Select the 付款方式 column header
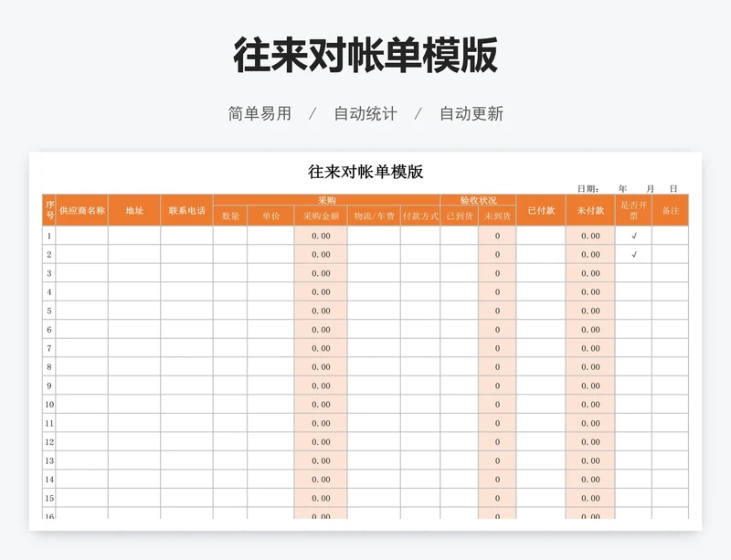 (420, 217)
